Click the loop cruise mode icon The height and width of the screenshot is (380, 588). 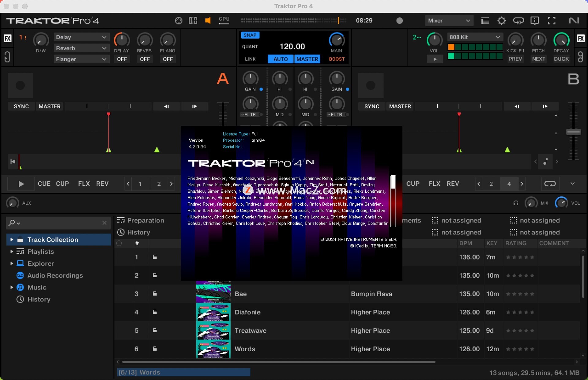[x=518, y=20]
